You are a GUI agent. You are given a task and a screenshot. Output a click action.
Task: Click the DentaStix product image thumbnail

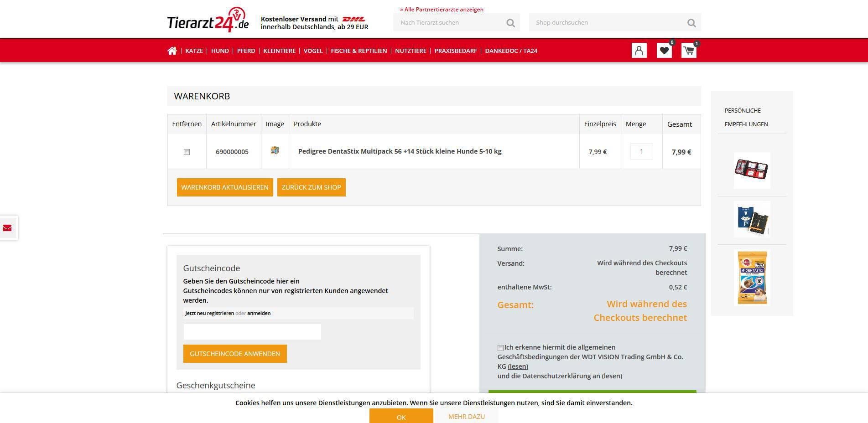pos(275,150)
